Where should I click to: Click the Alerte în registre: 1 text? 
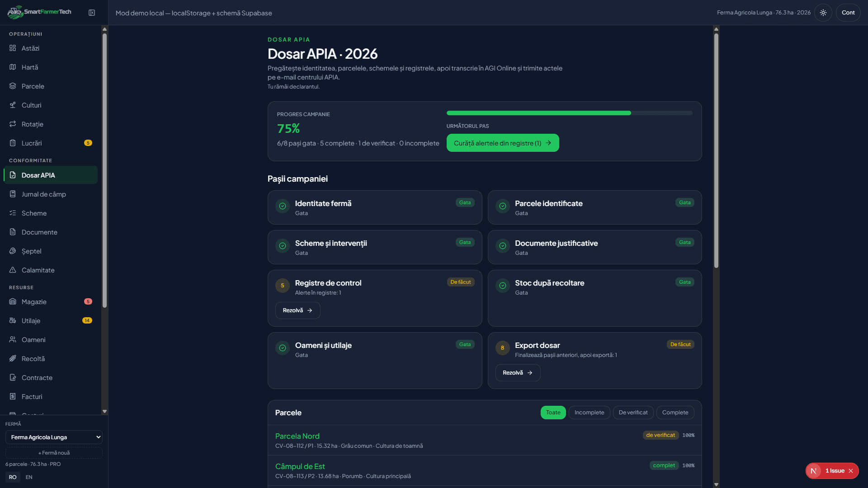click(x=318, y=293)
